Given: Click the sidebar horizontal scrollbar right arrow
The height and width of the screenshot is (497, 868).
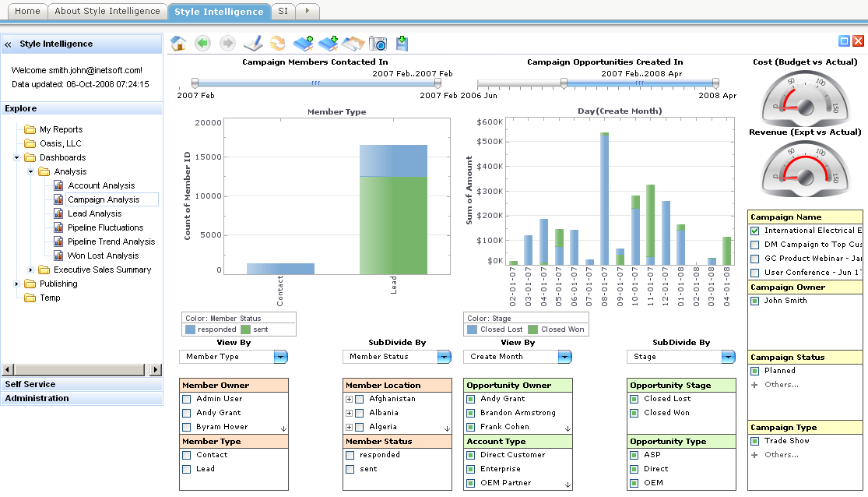Looking at the screenshot, I should [x=156, y=369].
